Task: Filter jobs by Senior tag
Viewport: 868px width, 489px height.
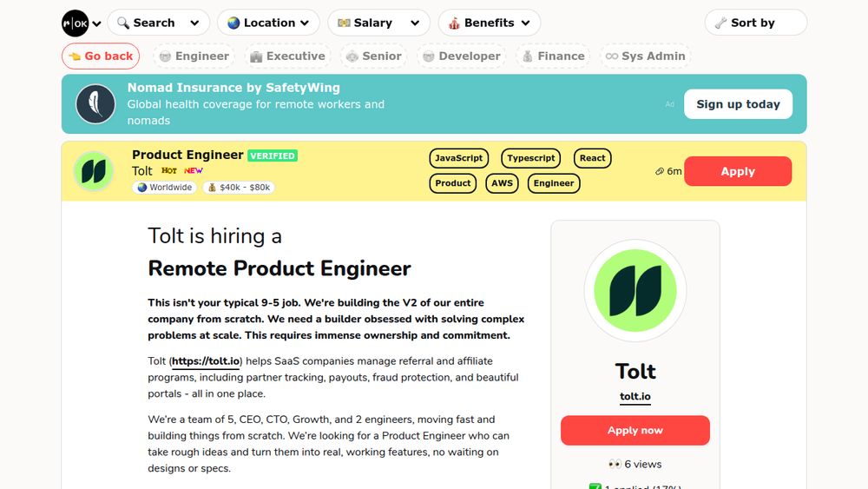Action: [x=373, y=56]
